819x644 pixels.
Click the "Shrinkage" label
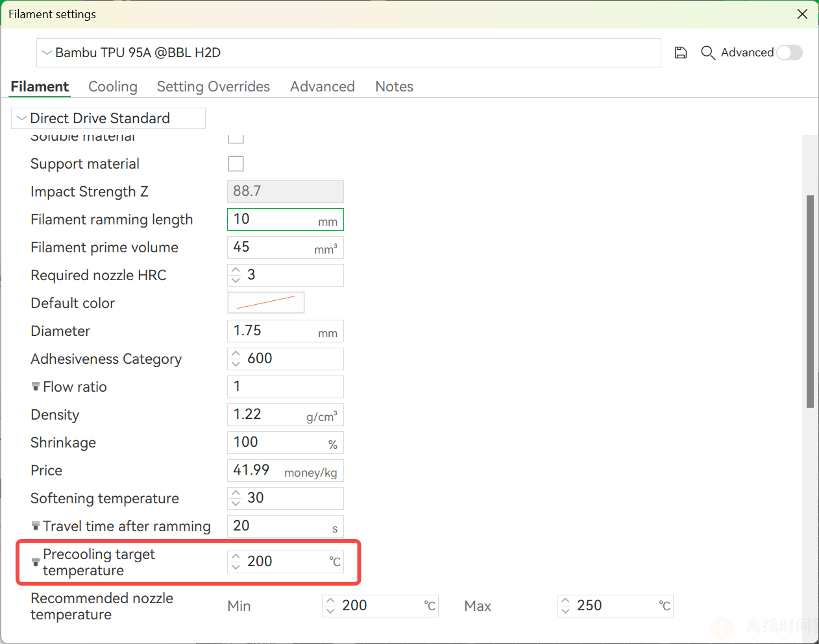pos(63,442)
